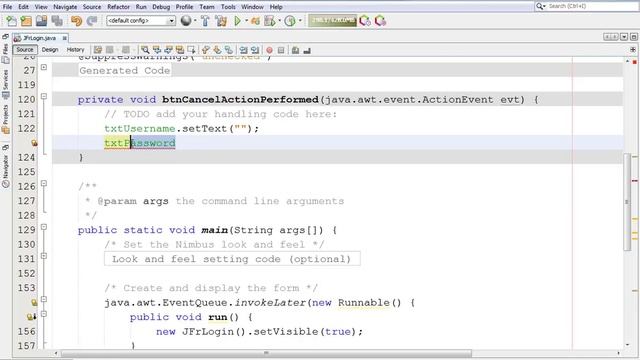Open the Projects side panel

coord(5,120)
